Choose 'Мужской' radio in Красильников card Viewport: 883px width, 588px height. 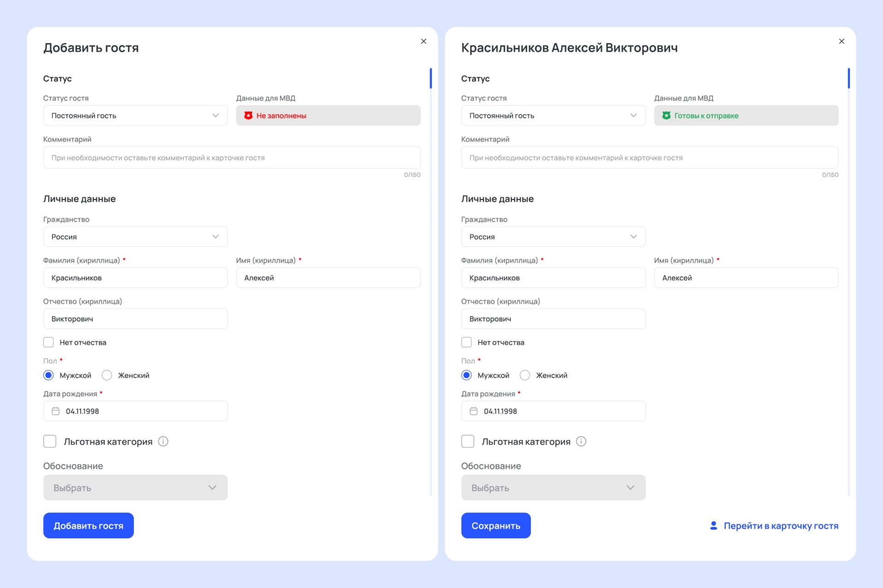coord(466,375)
